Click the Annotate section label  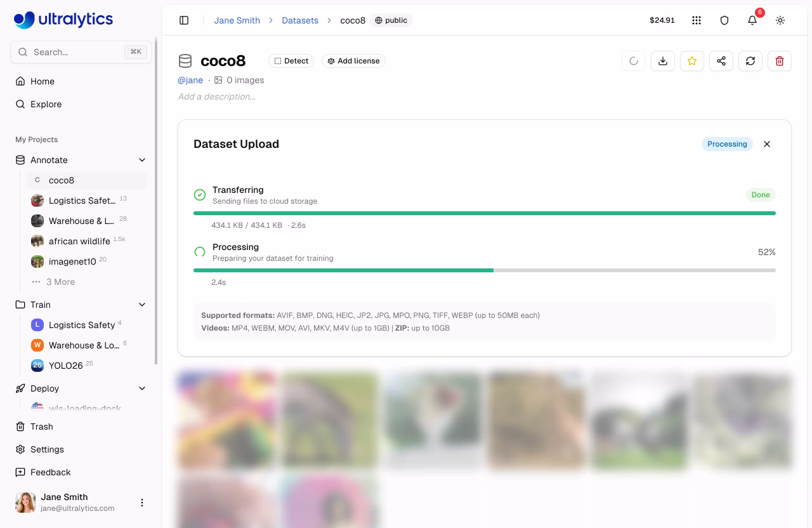[49, 160]
